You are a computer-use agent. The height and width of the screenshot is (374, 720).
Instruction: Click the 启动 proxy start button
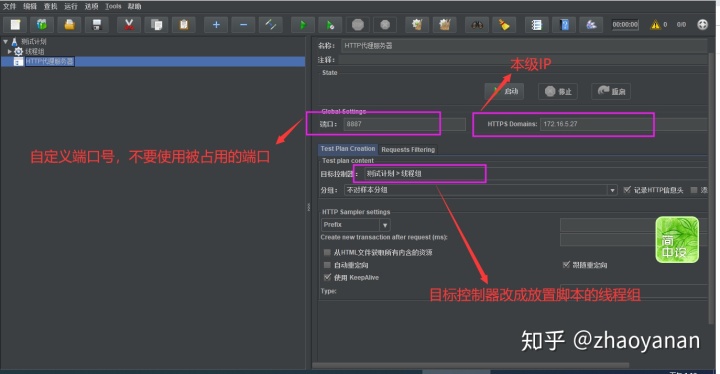(x=505, y=91)
